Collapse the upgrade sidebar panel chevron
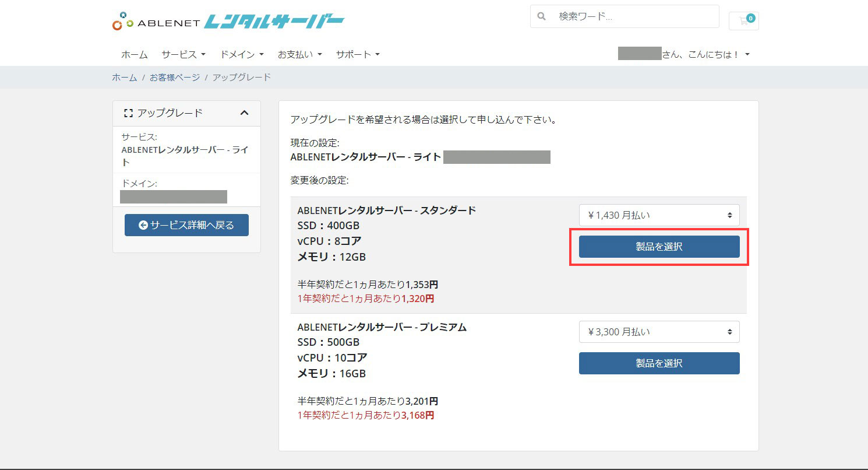 tap(244, 113)
